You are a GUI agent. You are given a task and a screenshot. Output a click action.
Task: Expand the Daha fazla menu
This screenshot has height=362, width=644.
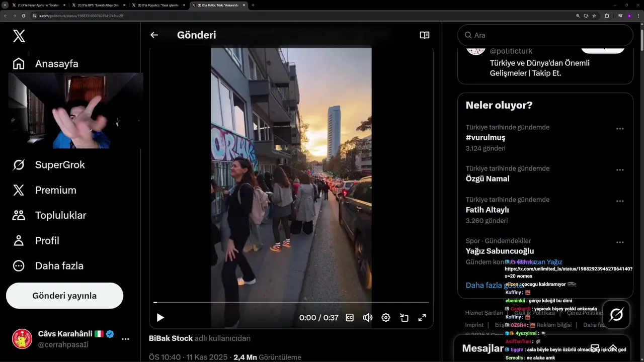pyautogui.click(x=48, y=265)
